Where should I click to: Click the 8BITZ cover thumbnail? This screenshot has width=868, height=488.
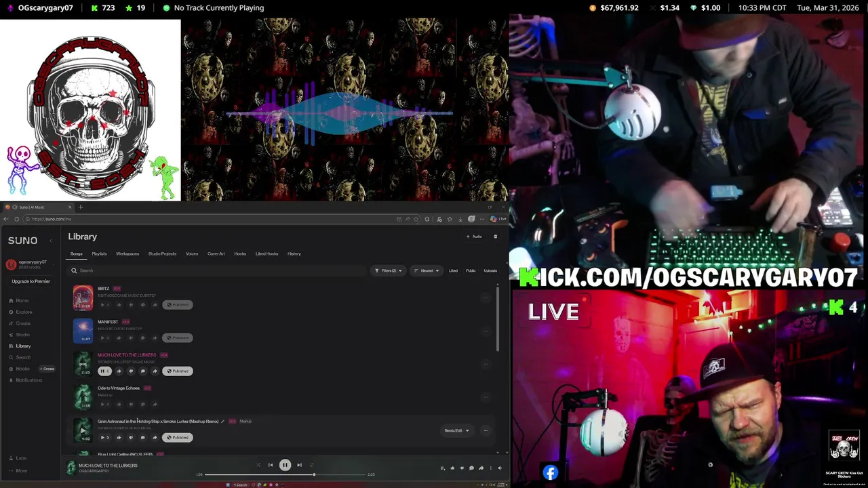(83, 298)
